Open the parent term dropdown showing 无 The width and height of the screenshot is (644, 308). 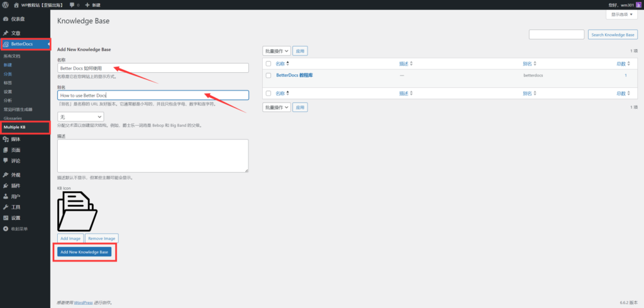point(80,117)
